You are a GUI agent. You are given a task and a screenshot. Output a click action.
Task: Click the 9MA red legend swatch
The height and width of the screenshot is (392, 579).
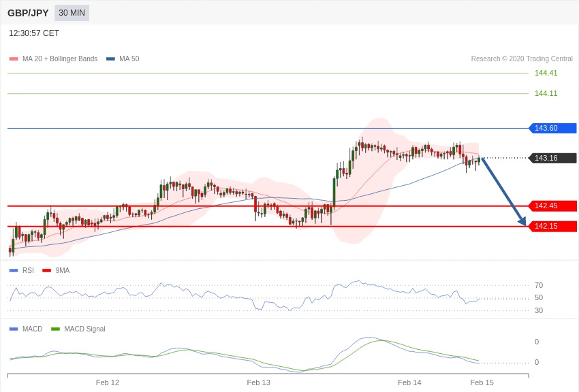[x=46, y=271]
